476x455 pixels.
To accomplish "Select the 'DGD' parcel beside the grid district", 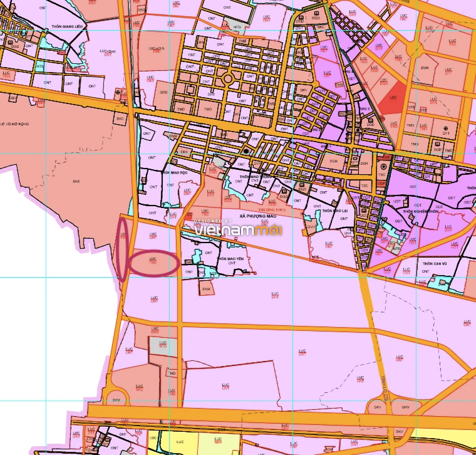I will (x=163, y=93).
